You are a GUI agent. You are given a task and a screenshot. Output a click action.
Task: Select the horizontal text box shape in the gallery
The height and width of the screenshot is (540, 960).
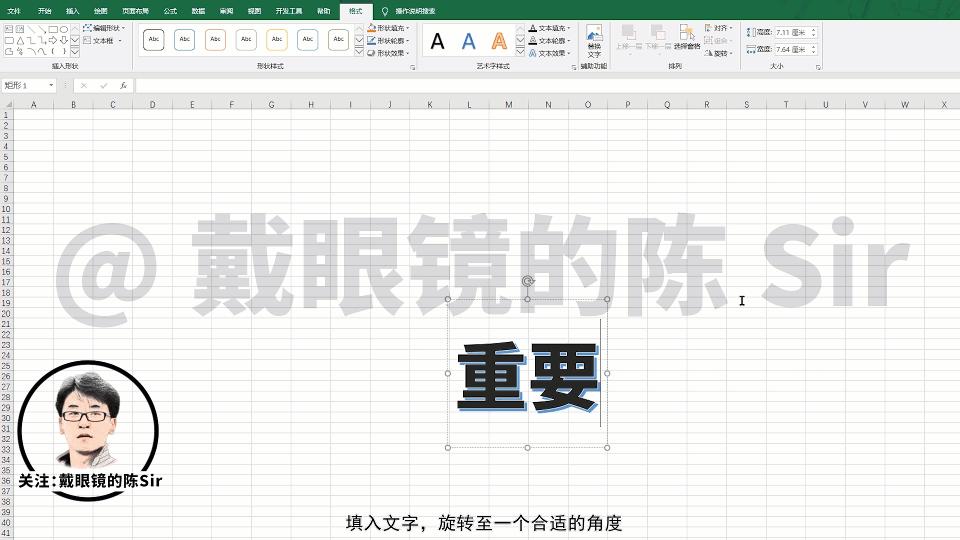click(x=9, y=29)
